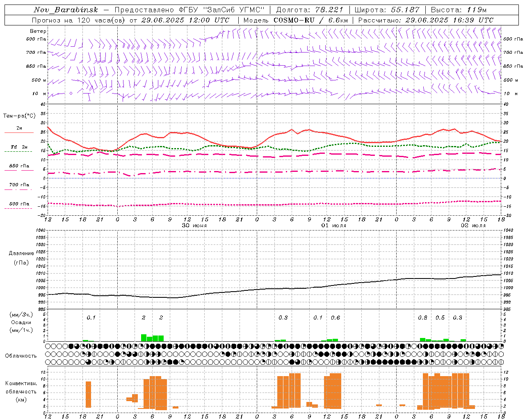
Task: Click the 'Широта: 55.187' latitude value
Action: click(x=387, y=10)
